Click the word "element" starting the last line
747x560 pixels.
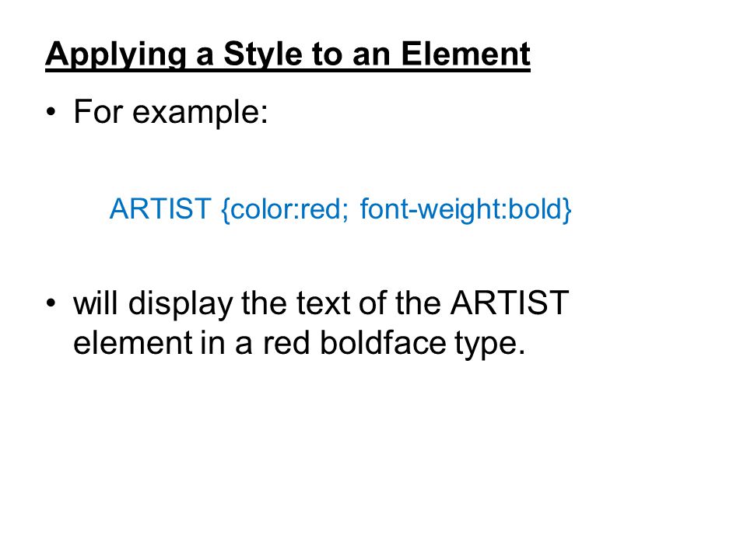[x=132, y=343]
